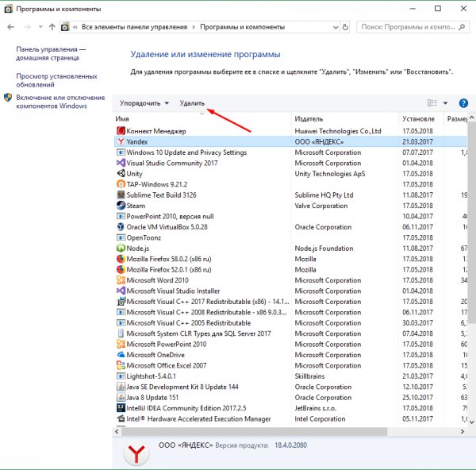Open Панель управления — домашняя страница link
Image resolution: width=476 pixels, height=470 pixels.
pos(51,53)
